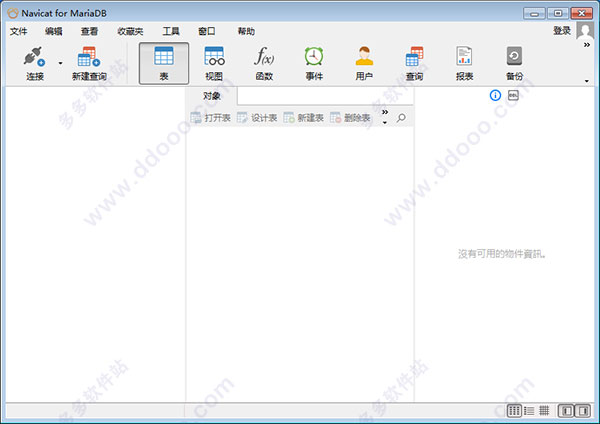Expand hidden items chevron near login avatar
600x424 pixels.
(x=587, y=45)
